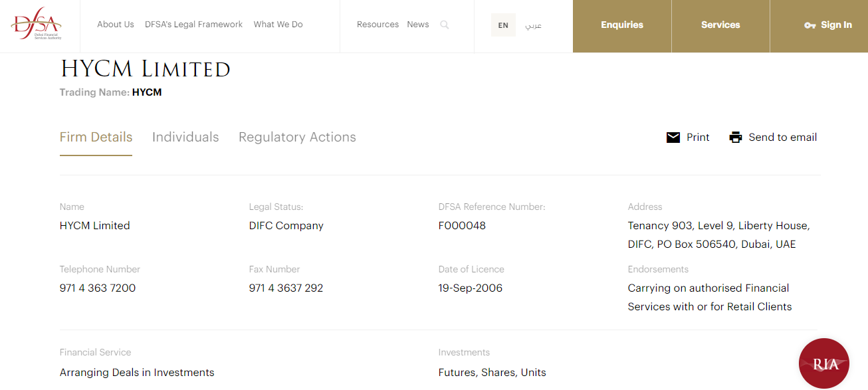This screenshot has height=390, width=868.
Task: Click the reference number F000048
Action: [462, 226]
